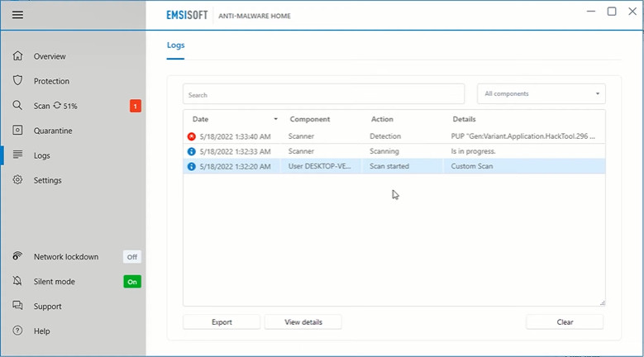Screen dimensions: 644x357
Task: Click the Settings gear icon
Action: [17, 179]
